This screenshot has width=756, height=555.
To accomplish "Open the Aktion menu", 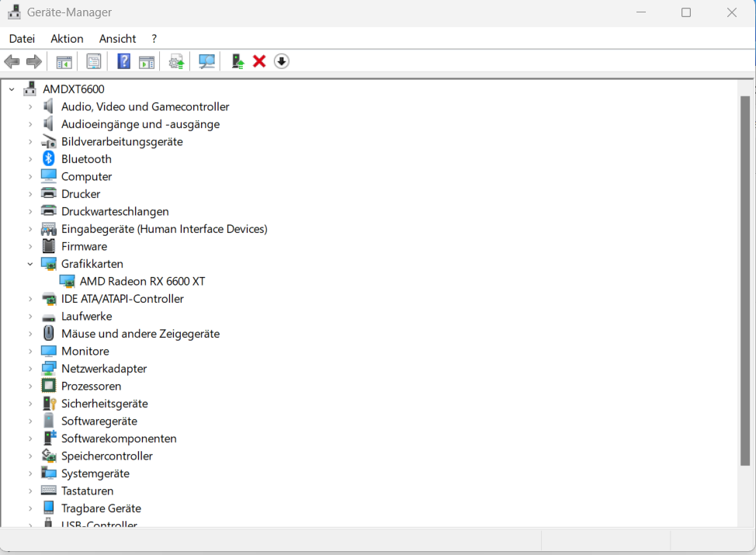I will (x=67, y=39).
